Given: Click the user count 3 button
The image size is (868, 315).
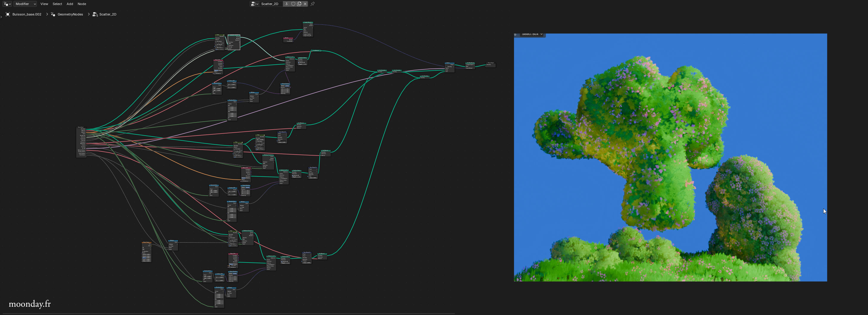Looking at the screenshot, I should (x=286, y=4).
